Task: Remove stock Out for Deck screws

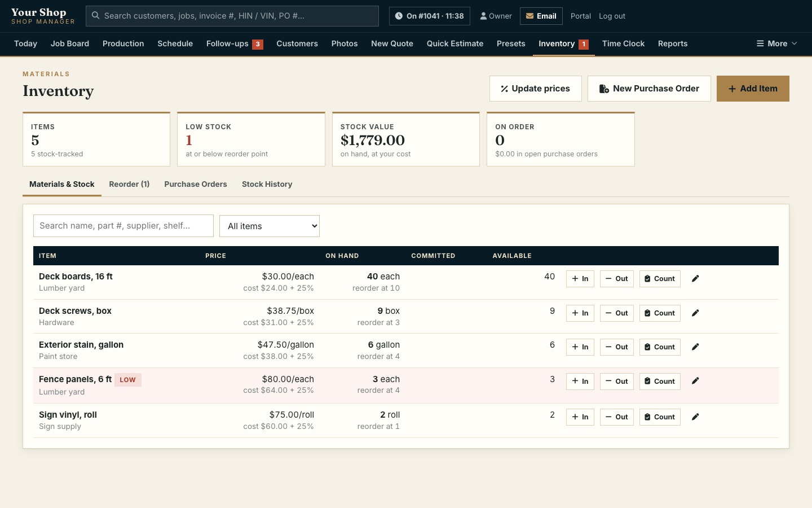Action: coord(617,313)
